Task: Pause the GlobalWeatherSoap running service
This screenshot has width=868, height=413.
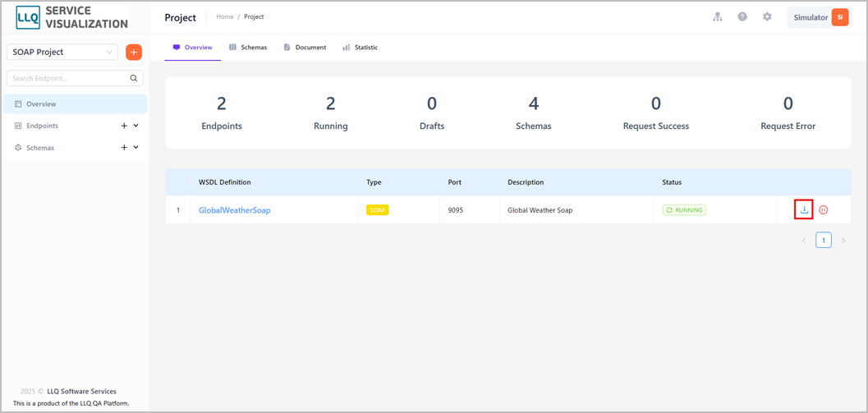Action: 823,210
